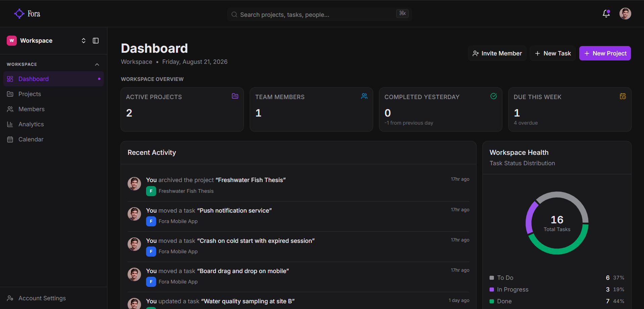Click the green F Freshwater Fish Thesis badge
Image resolution: width=644 pixels, height=309 pixels.
[151, 191]
